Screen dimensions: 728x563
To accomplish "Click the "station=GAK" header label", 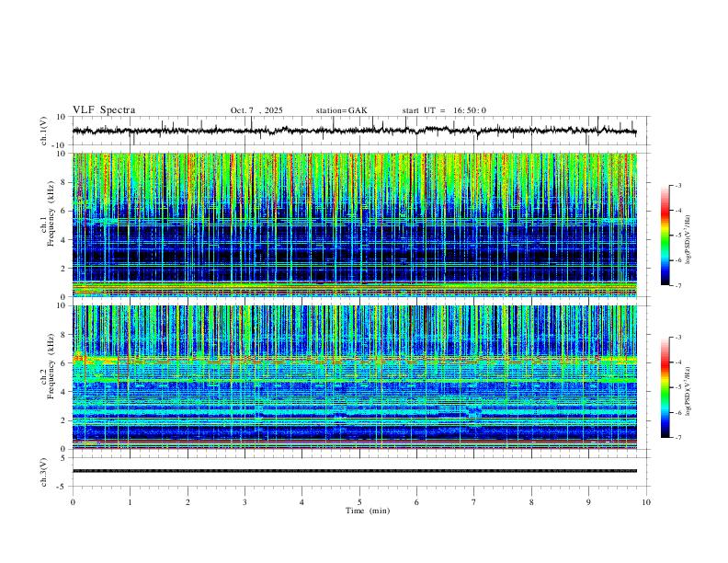I will click(341, 110).
